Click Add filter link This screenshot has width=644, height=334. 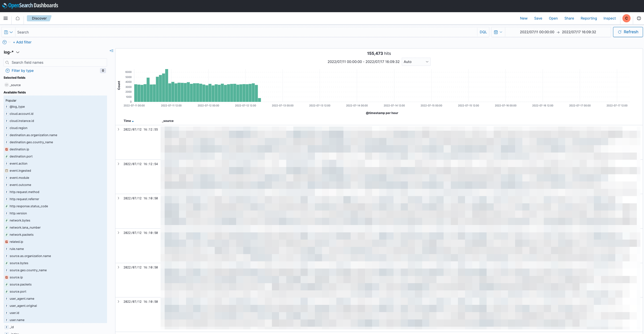tap(22, 42)
